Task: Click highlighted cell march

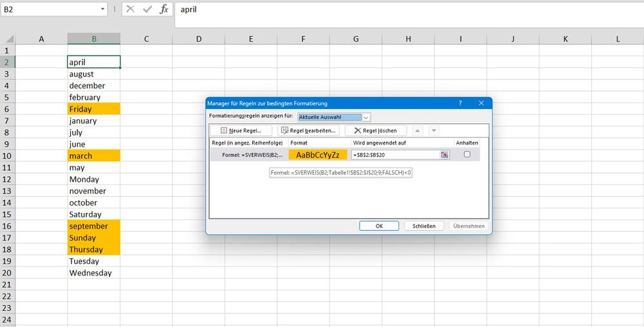Action: (x=94, y=155)
